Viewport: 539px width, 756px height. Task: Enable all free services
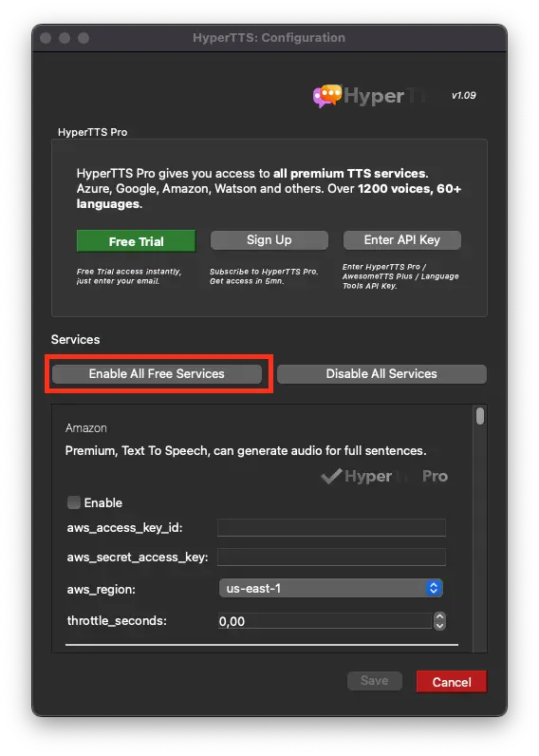157,374
